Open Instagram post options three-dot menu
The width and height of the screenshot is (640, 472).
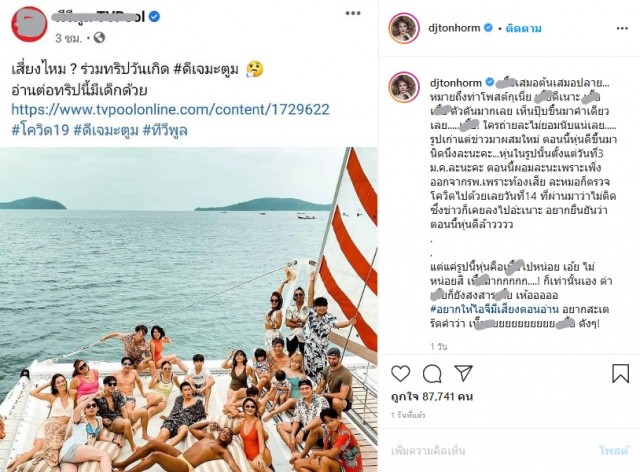(x=622, y=28)
